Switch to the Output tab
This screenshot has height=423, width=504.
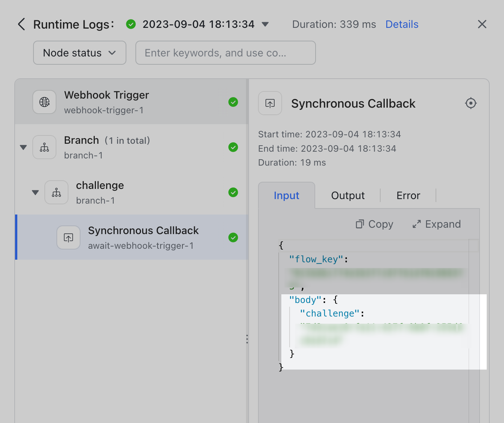(x=348, y=195)
